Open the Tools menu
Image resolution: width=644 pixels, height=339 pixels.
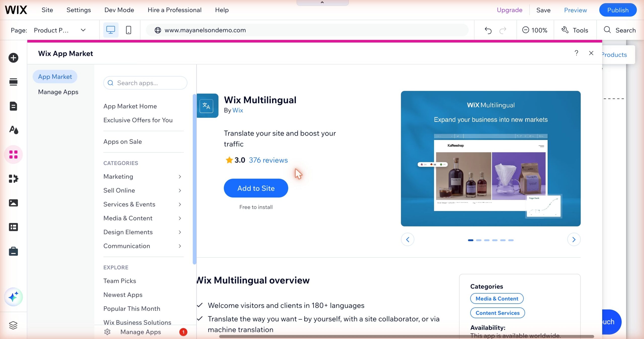(x=575, y=30)
